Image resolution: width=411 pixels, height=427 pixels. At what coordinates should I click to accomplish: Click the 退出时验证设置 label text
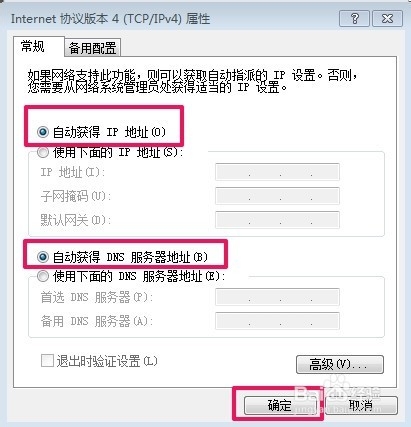click(x=107, y=361)
